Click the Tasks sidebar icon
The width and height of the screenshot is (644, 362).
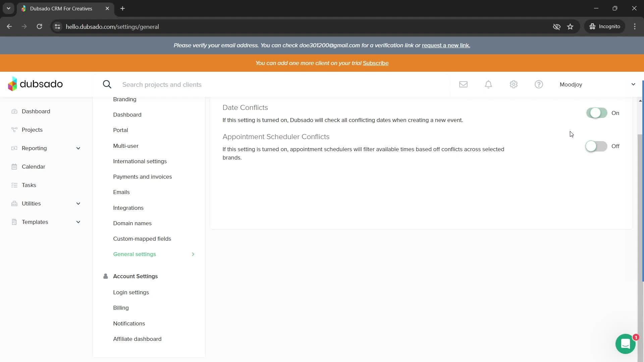pos(14,185)
